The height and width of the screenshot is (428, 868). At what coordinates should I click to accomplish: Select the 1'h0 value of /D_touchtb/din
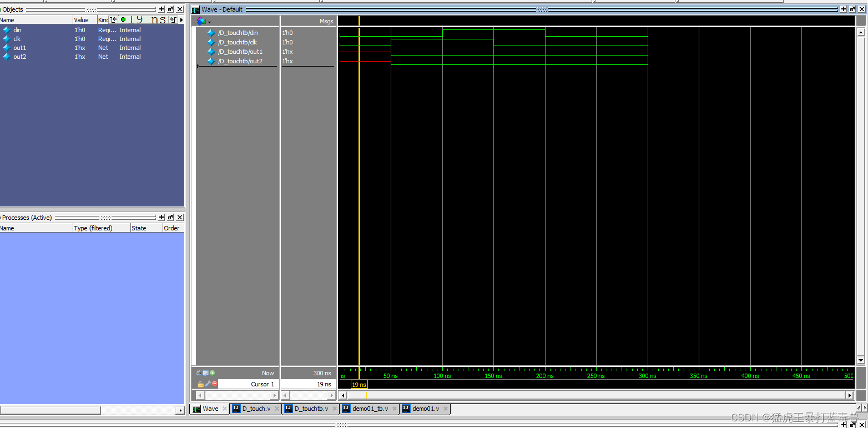click(287, 33)
